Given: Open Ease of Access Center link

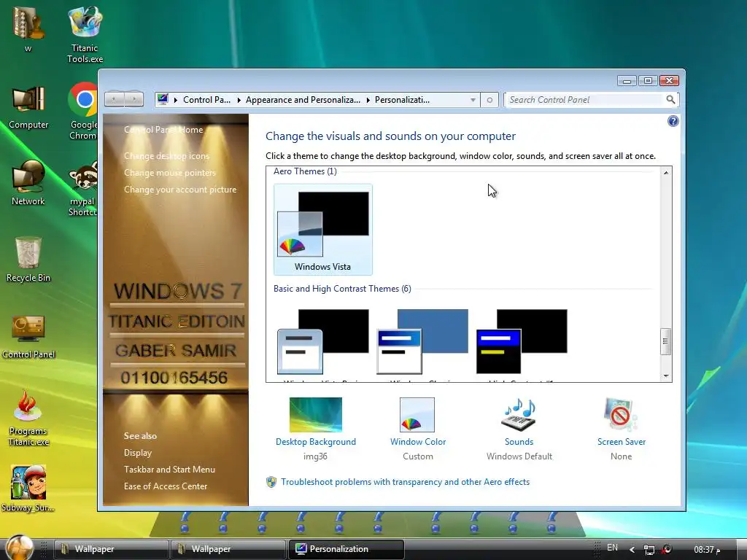Looking at the screenshot, I should (166, 486).
